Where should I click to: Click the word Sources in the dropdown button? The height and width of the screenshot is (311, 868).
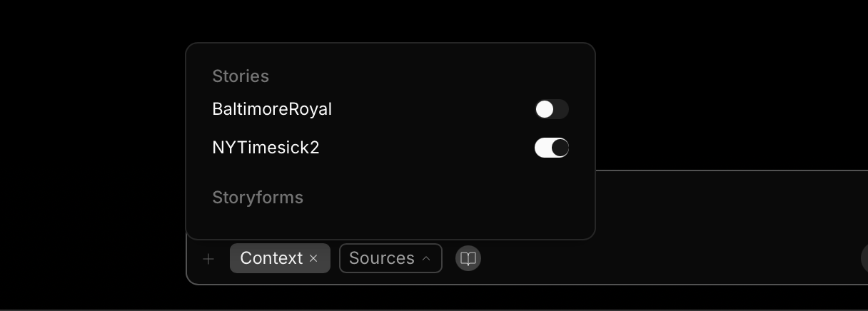tap(381, 258)
